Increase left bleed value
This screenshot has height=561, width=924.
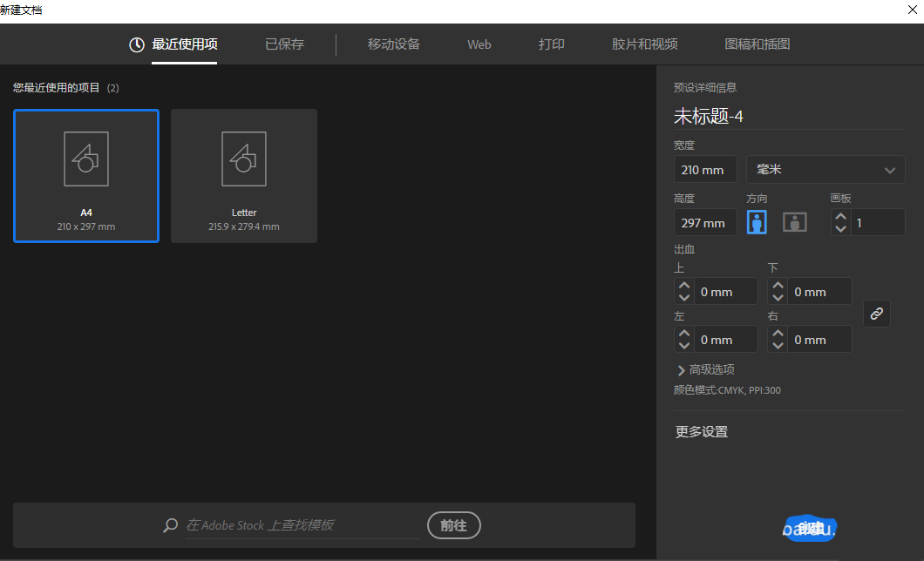coord(684,333)
